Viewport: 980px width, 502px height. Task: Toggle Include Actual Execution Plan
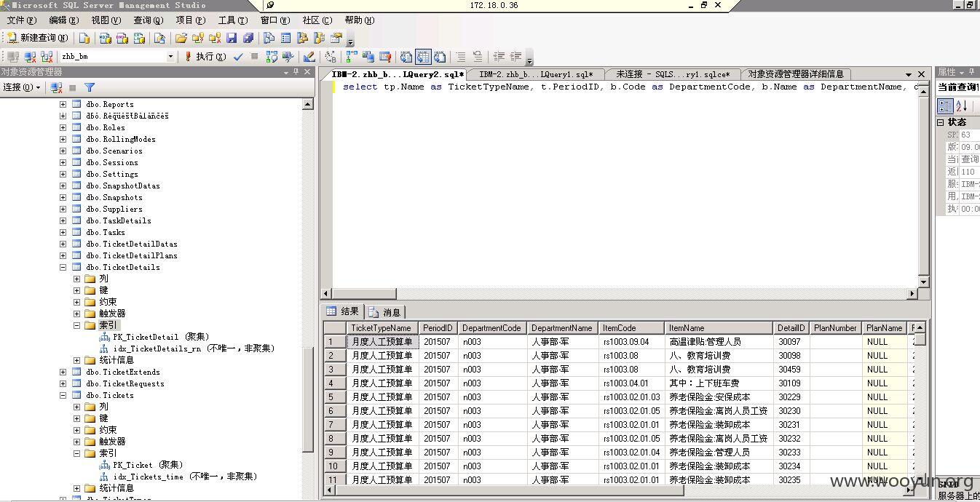pos(352,56)
